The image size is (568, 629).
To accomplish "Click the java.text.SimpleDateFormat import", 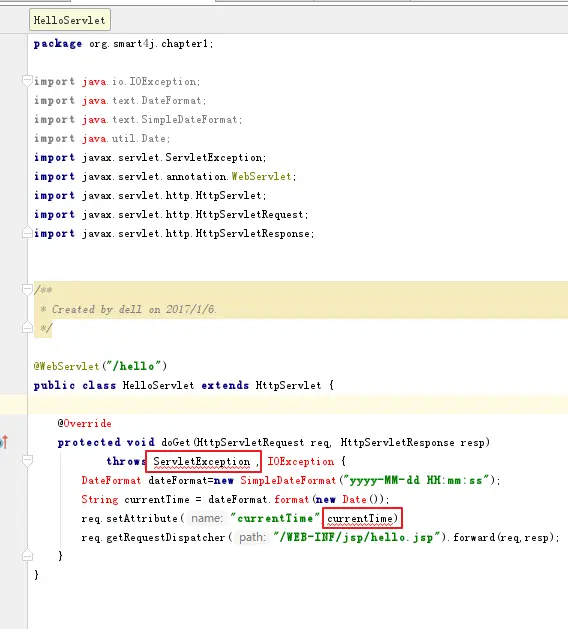I will pos(138,120).
